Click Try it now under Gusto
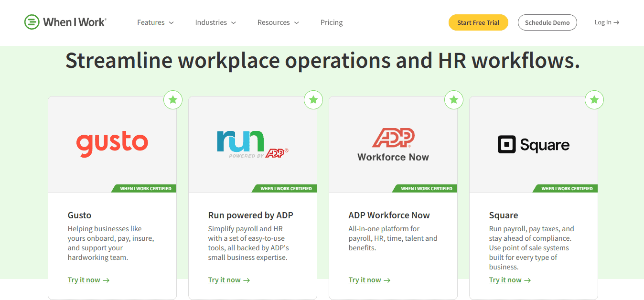 point(88,280)
